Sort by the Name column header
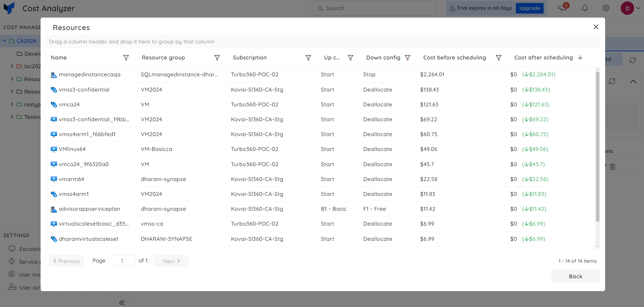 [59, 58]
